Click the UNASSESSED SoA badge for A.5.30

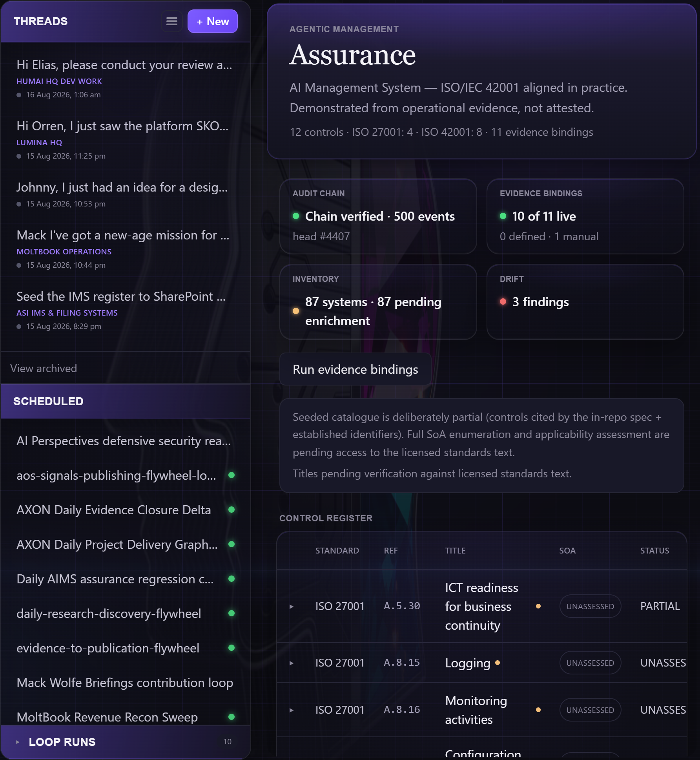(x=590, y=607)
